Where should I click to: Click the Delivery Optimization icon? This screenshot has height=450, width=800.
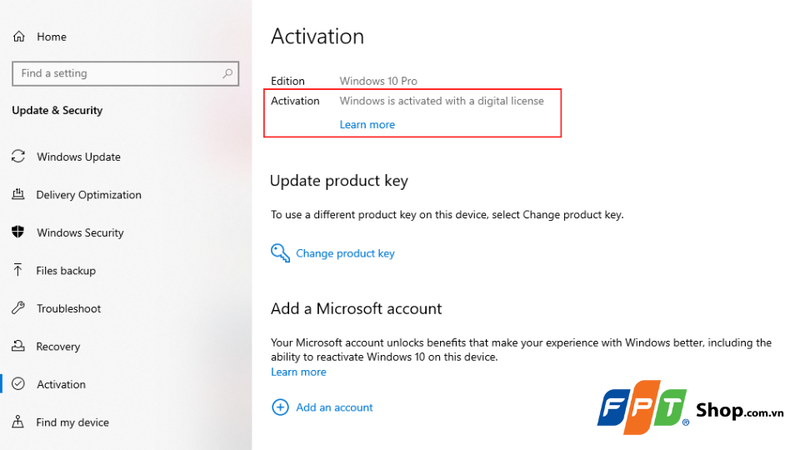point(18,195)
